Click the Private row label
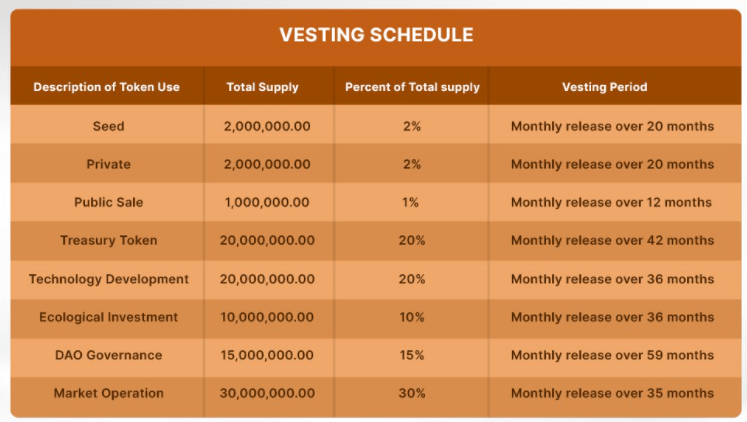 [108, 164]
